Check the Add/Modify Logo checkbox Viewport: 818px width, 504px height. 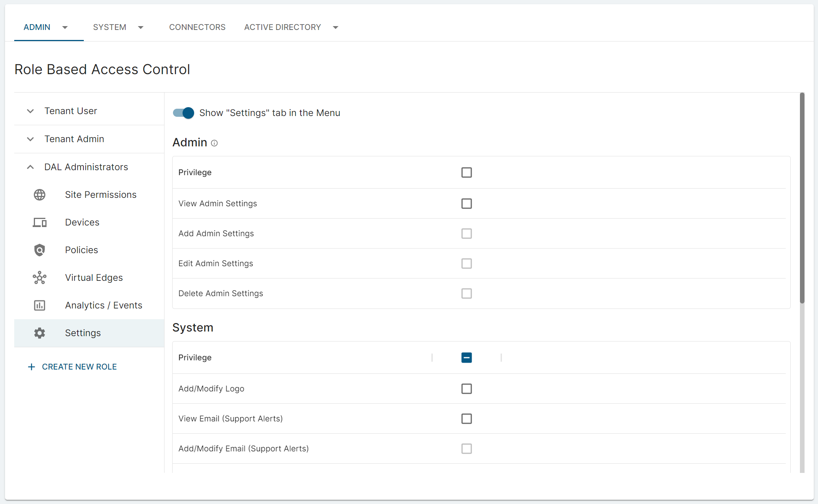tap(466, 389)
